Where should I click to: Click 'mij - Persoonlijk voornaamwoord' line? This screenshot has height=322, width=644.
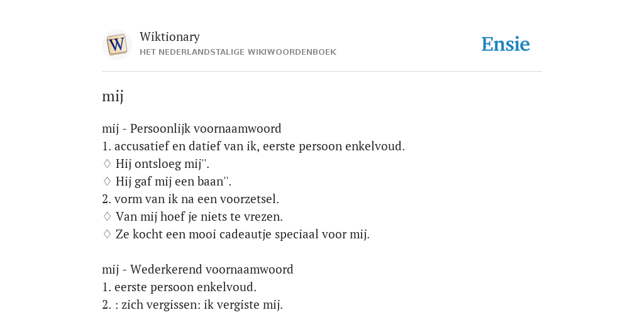point(191,128)
